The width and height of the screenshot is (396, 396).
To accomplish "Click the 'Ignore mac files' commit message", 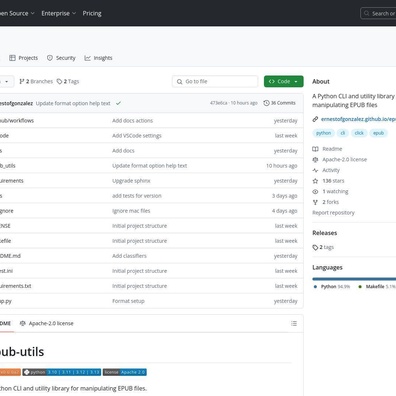I will tap(131, 211).
